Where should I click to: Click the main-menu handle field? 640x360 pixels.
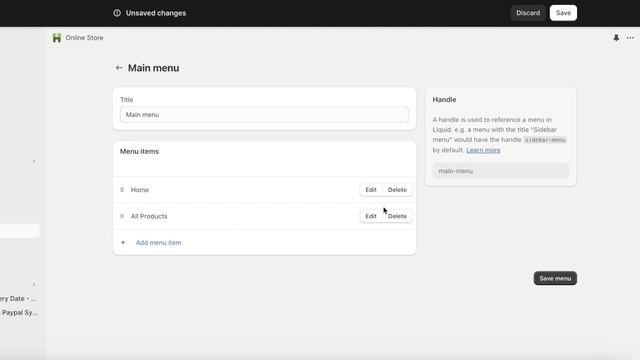(x=500, y=171)
